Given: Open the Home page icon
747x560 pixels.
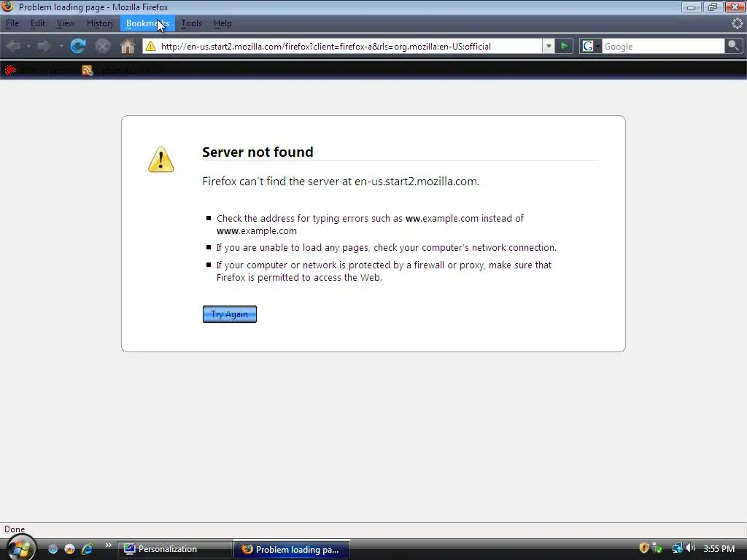Looking at the screenshot, I should 127,46.
